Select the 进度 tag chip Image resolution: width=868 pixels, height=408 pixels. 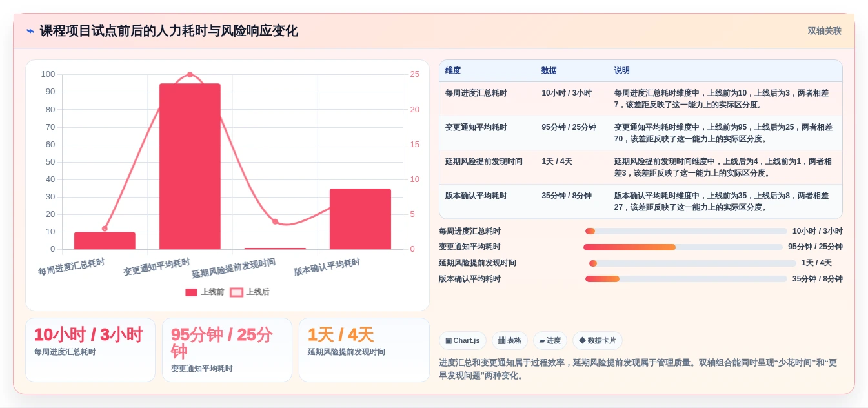[x=550, y=341]
